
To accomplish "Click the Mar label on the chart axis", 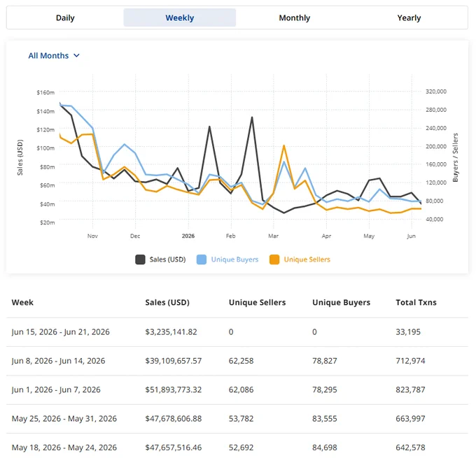I will [x=273, y=236].
